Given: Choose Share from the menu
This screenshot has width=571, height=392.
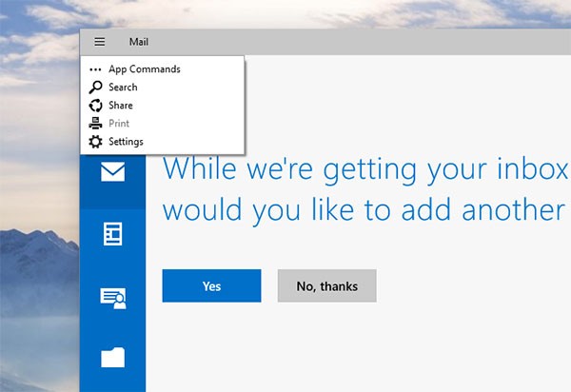Looking at the screenshot, I should pos(162,106).
